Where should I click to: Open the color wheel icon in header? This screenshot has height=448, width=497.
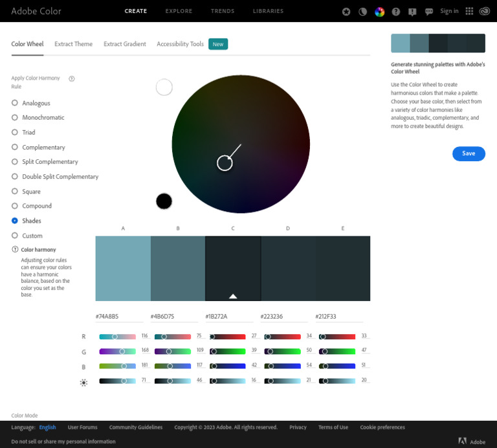click(x=379, y=12)
